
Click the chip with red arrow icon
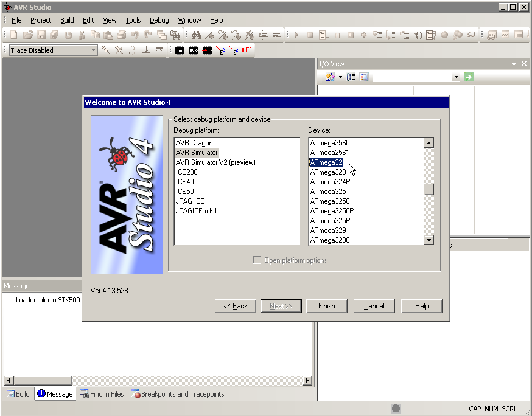(206, 50)
